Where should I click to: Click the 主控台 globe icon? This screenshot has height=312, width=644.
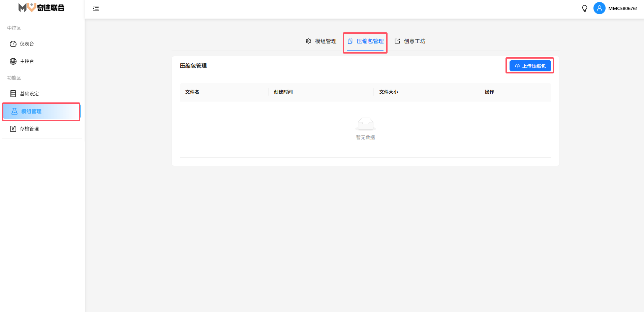(x=13, y=61)
